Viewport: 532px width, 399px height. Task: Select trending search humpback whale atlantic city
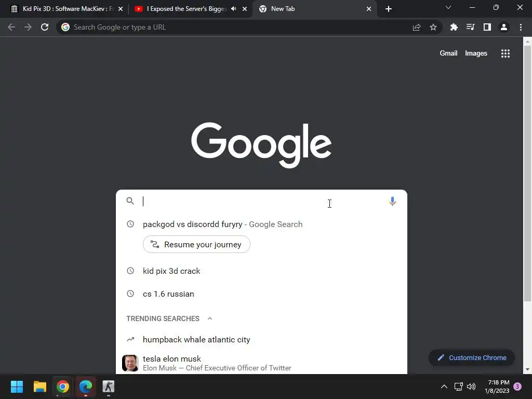(x=261, y=340)
